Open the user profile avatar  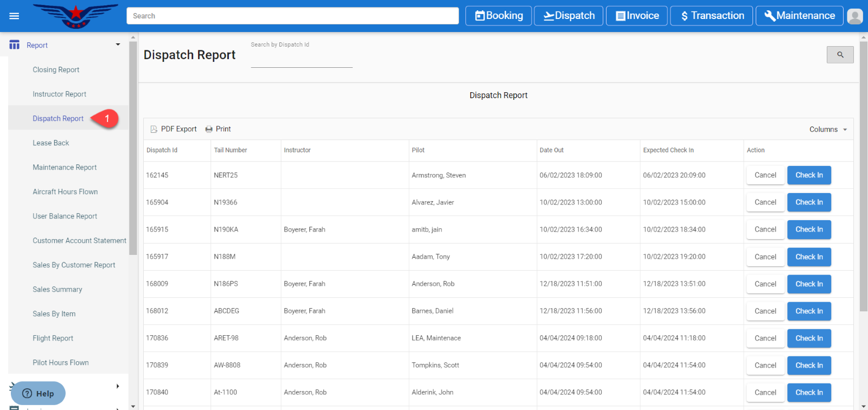point(854,16)
